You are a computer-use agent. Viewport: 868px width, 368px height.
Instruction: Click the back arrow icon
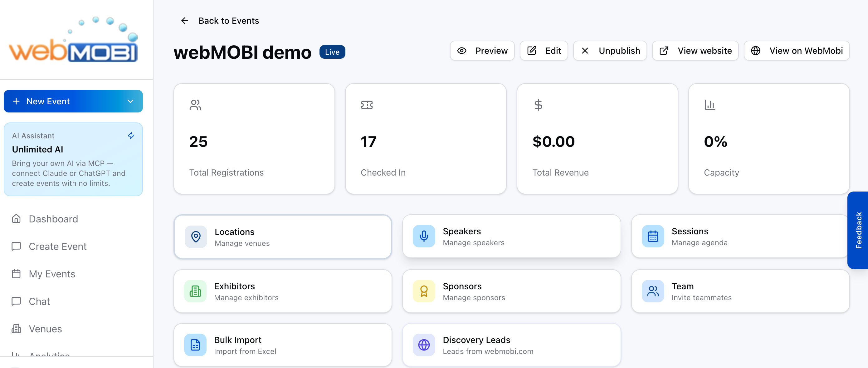(x=185, y=21)
